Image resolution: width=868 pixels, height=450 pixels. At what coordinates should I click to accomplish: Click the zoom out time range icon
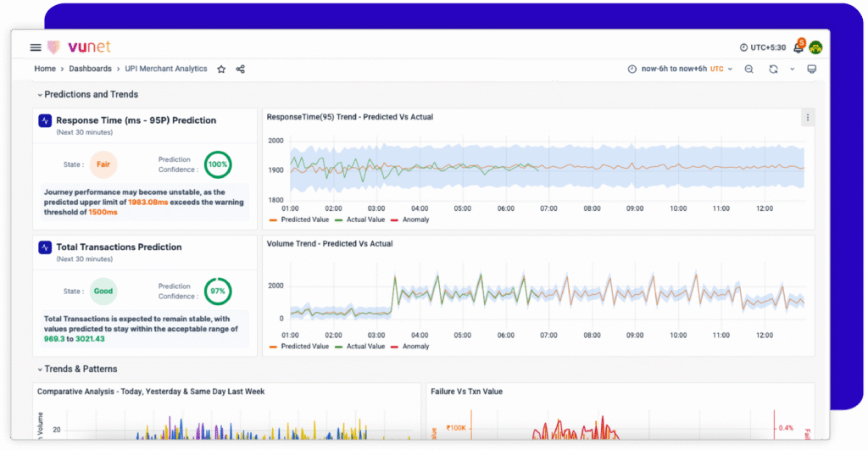[749, 69]
